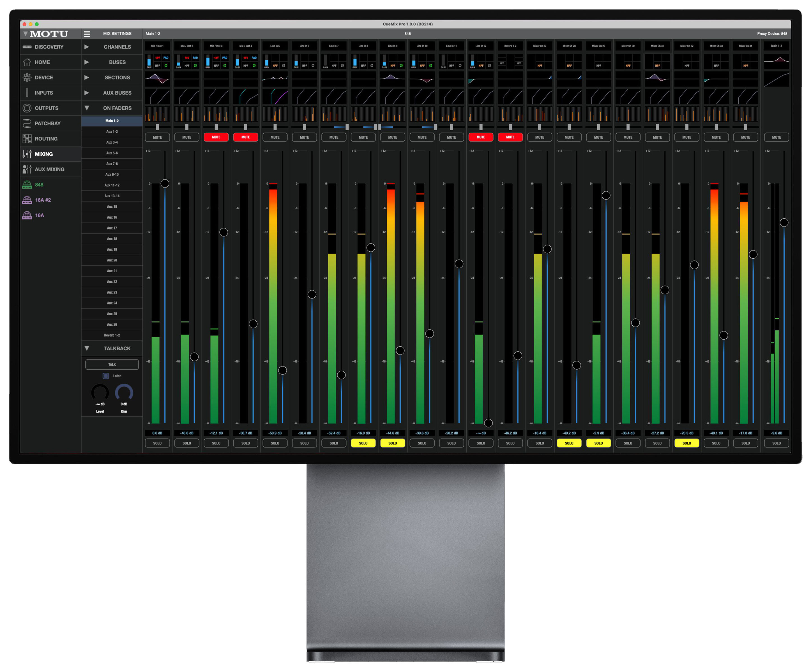Enable the talkback Latch checkbox
Viewport: 811px width, 672px height.
tap(105, 376)
